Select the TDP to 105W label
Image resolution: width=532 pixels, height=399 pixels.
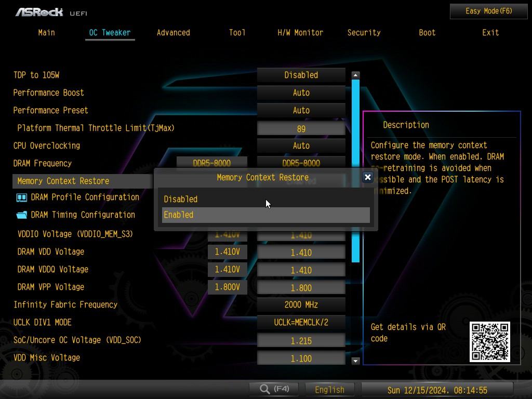coord(36,75)
